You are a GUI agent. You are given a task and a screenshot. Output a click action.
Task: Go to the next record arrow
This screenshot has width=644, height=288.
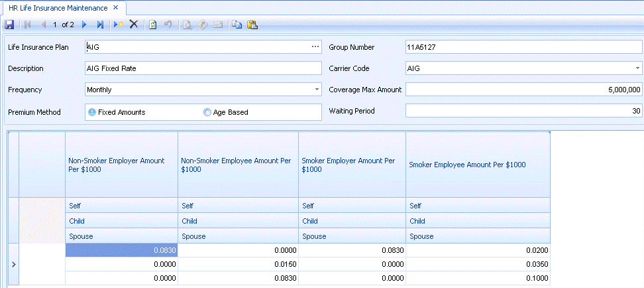click(84, 25)
